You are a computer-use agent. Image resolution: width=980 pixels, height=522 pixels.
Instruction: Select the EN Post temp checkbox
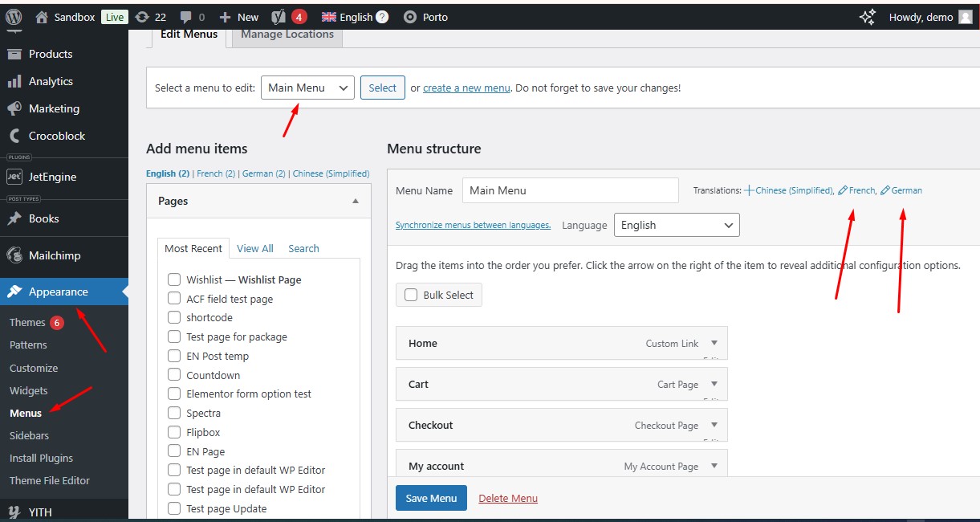click(x=174, y=356)
